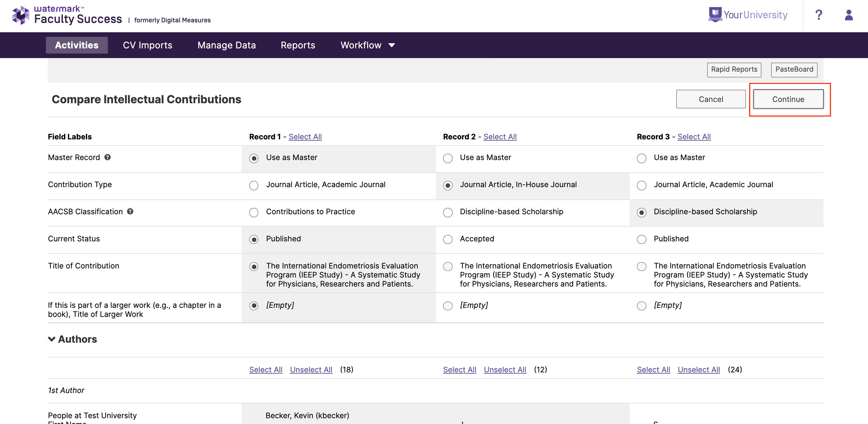Open the Workflow dropdown menu
The width and height of the screenshot is (868, 424).
click(x=367, y=45)
